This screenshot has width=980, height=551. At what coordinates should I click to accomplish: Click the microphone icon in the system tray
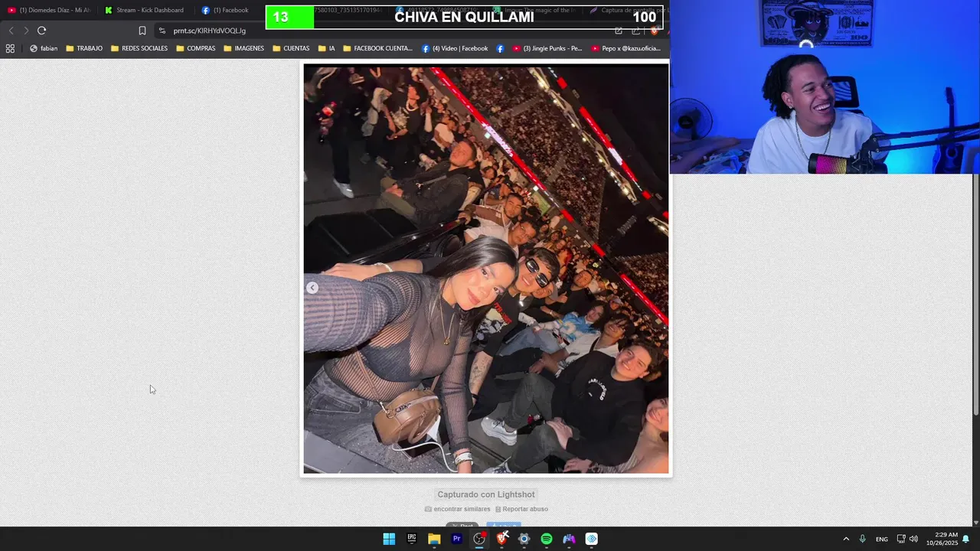(x=863, y=539)
